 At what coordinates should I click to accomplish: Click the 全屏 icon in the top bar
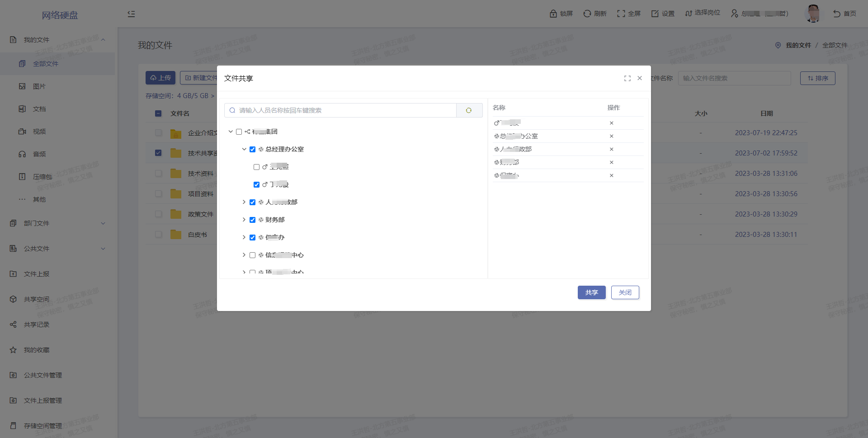(x=621, y=14)
